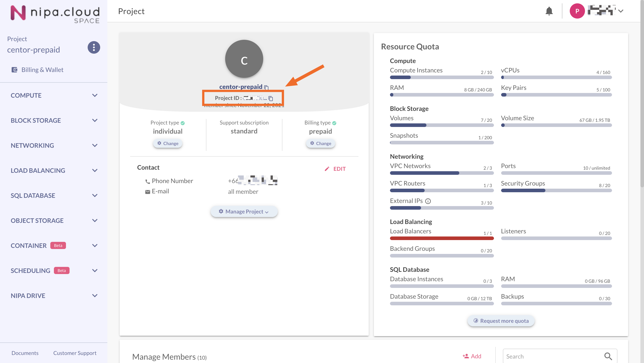
Task: Open the Customer Support link
Action: coord(75,353)
